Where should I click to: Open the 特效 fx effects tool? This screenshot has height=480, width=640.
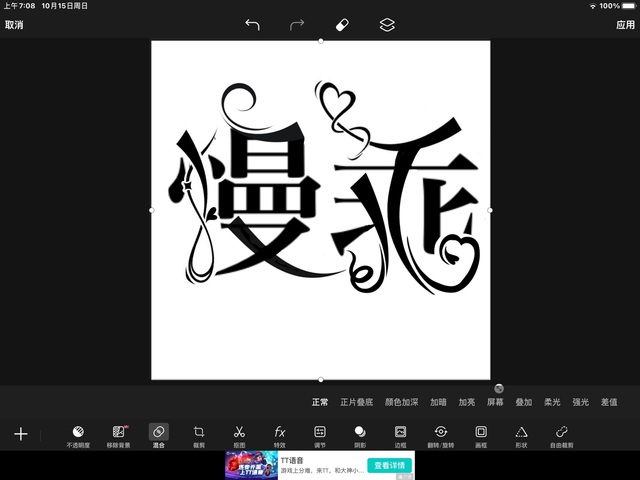point(280,435)
